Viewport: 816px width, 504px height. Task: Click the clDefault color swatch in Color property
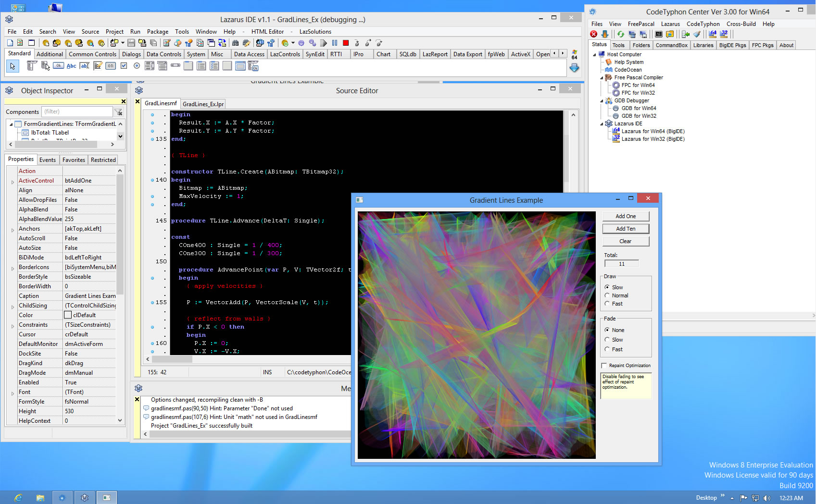click(x=68, y=315)
